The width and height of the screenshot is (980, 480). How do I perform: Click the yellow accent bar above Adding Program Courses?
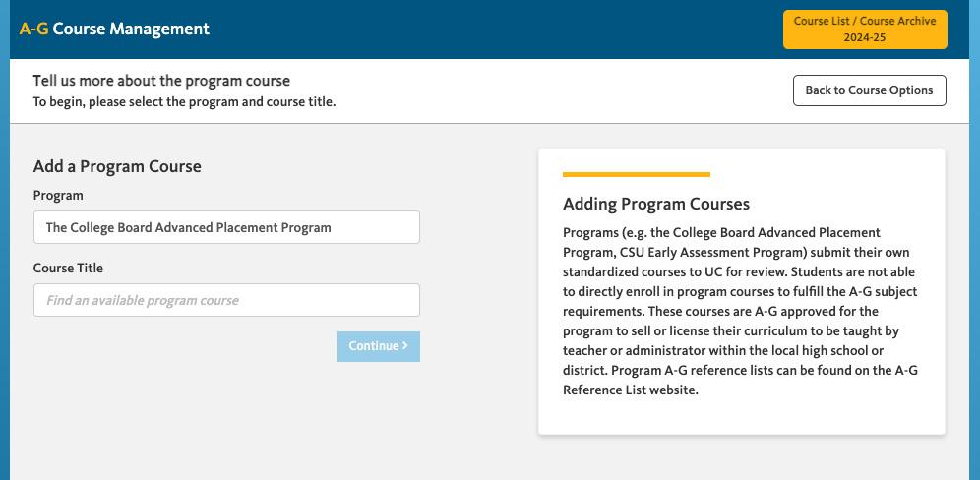tap(636, 174)
